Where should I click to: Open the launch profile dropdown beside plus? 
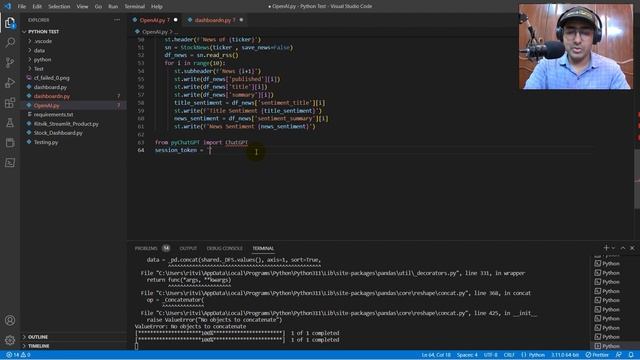click(613, 248)
